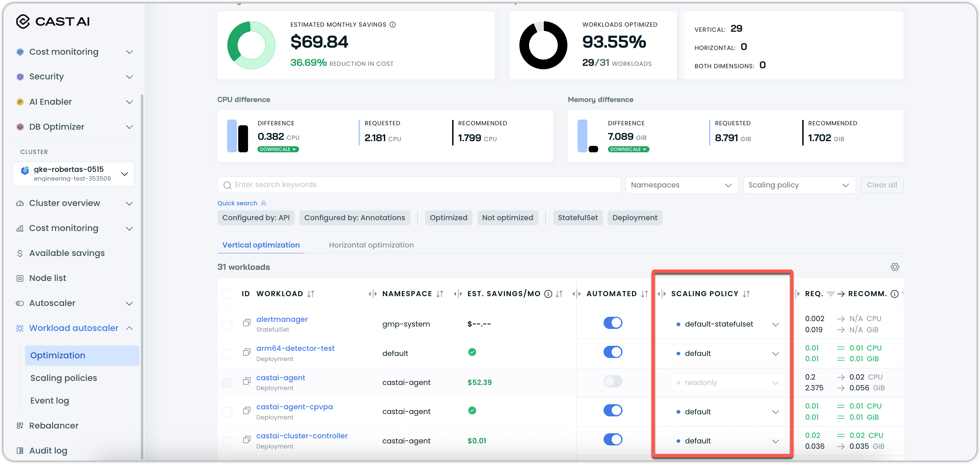Click the info icon beside Estimated Monthly Savings
This screenshot has width=980, height=464.
pos(393,25)
